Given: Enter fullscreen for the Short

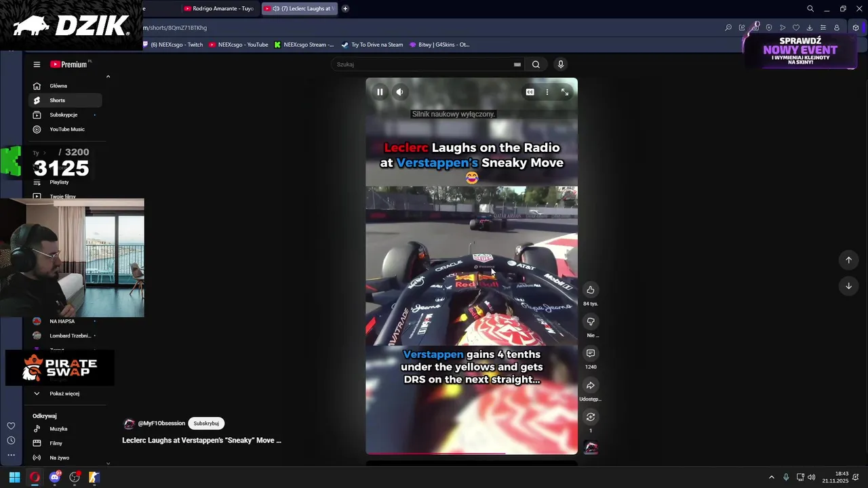Looking at the screenshot, I should click(565, 92).
